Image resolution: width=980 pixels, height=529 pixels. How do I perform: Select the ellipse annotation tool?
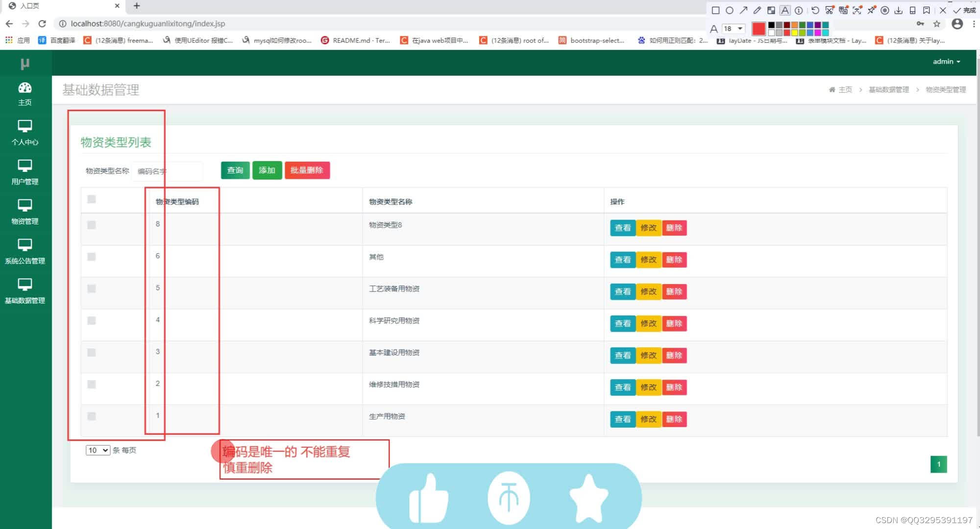(729, 10)
